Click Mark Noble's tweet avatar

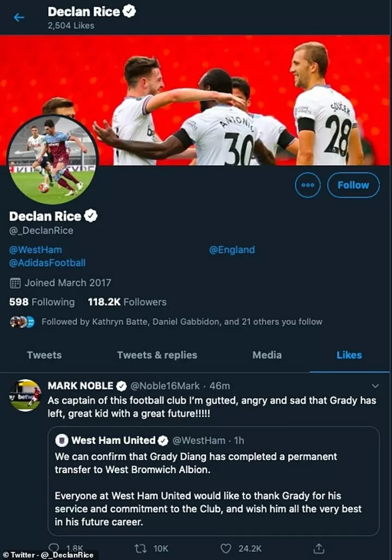[x=25, y=395]
